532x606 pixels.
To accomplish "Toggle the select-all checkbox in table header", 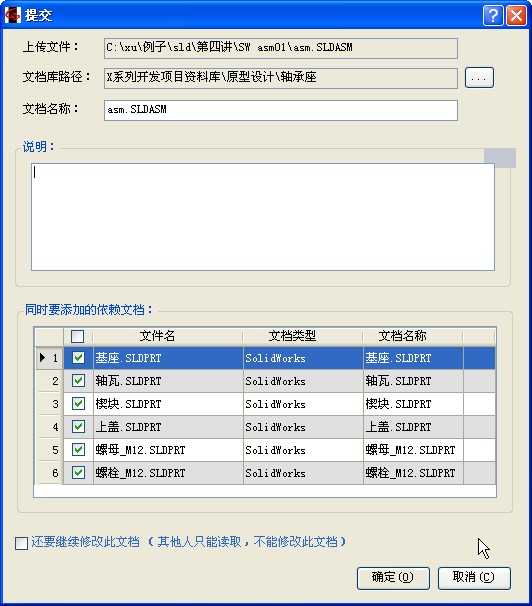I will tap(78, 336).
